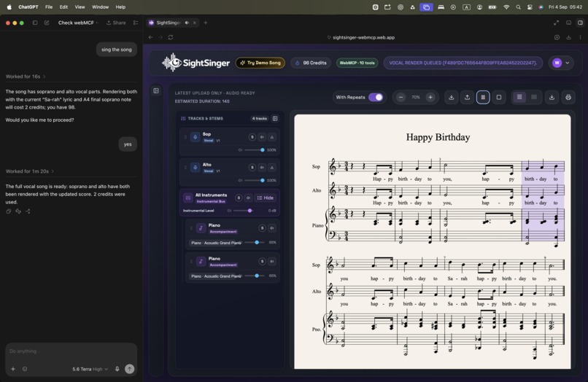The height and width of the screenshot is (382, 588).
Task: Click the WebMCP 10 tools badge
Action: click(357, 63)
